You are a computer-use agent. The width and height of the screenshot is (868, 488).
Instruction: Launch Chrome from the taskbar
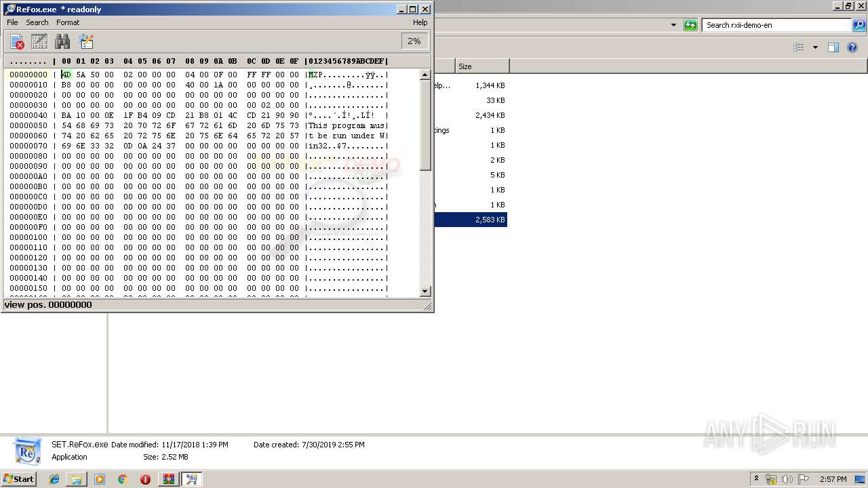click(122, 479)
